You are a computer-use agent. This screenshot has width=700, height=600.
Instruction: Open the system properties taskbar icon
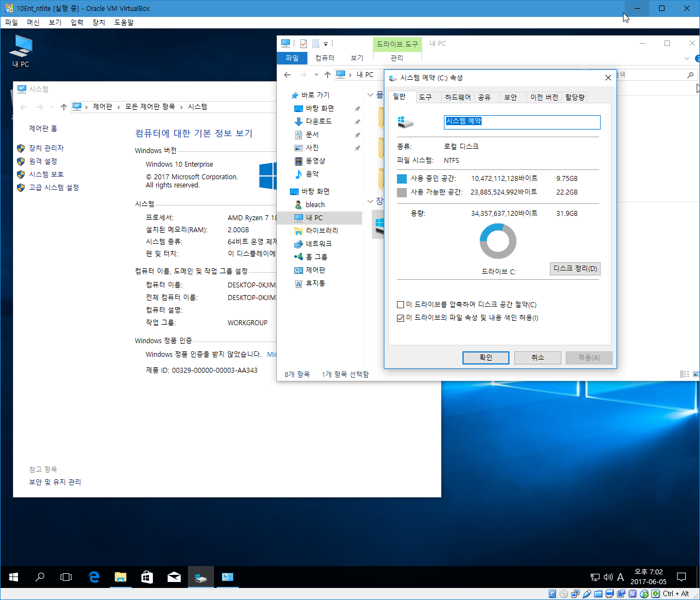227,577
